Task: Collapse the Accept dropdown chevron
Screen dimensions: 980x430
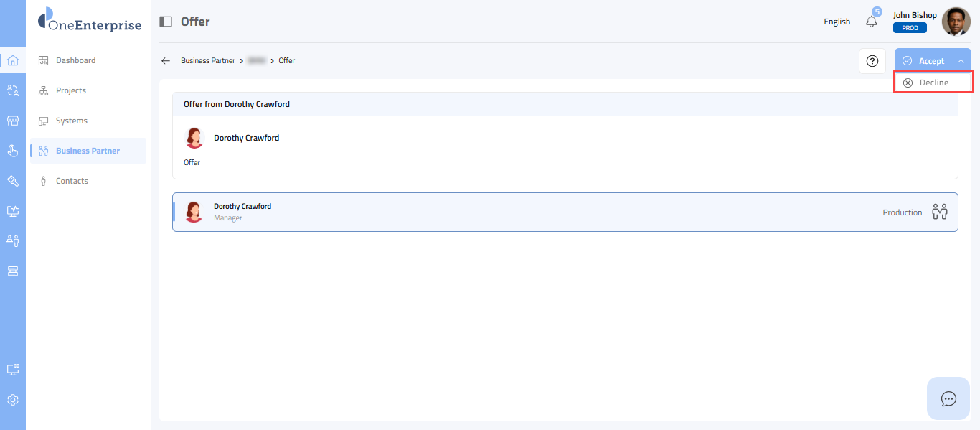Action: (x=961, y=61)
